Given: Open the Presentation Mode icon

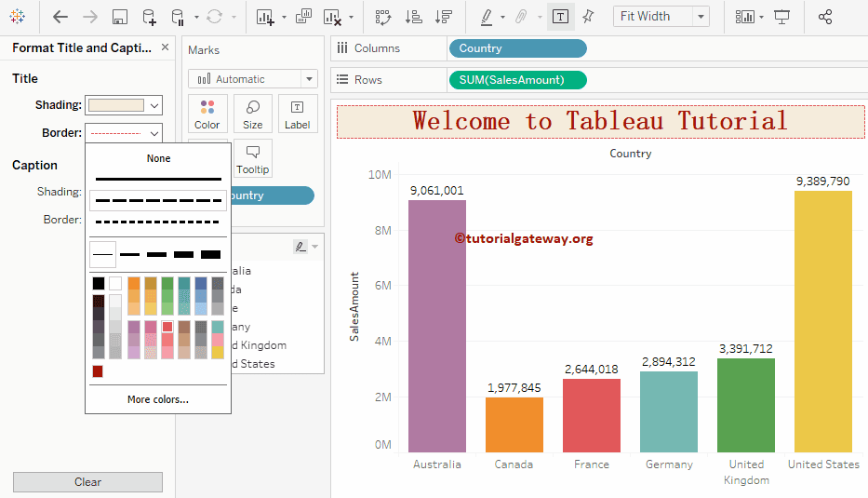Looking at the screenshot, I should [781, 17].
